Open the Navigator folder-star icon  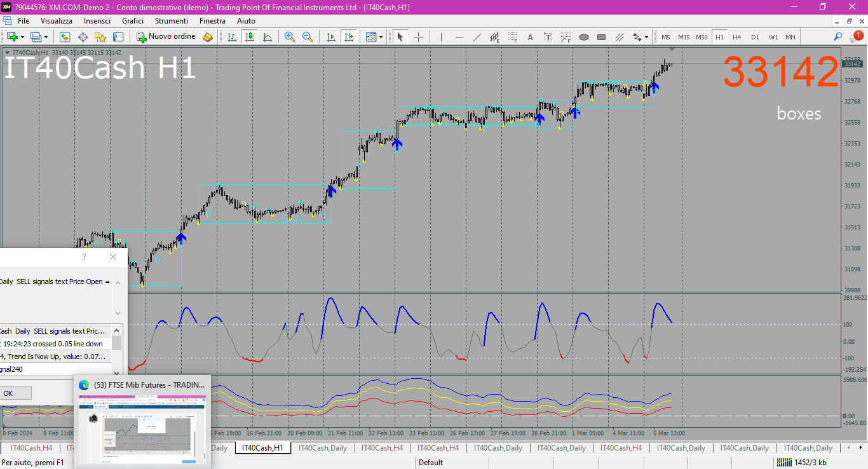tap(100, 37)
